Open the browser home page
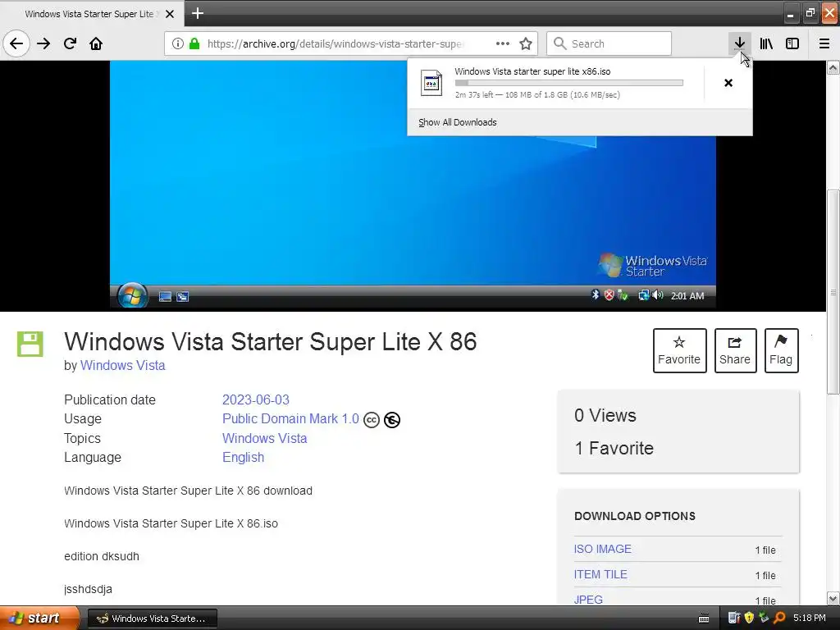 tap(96, 43)
